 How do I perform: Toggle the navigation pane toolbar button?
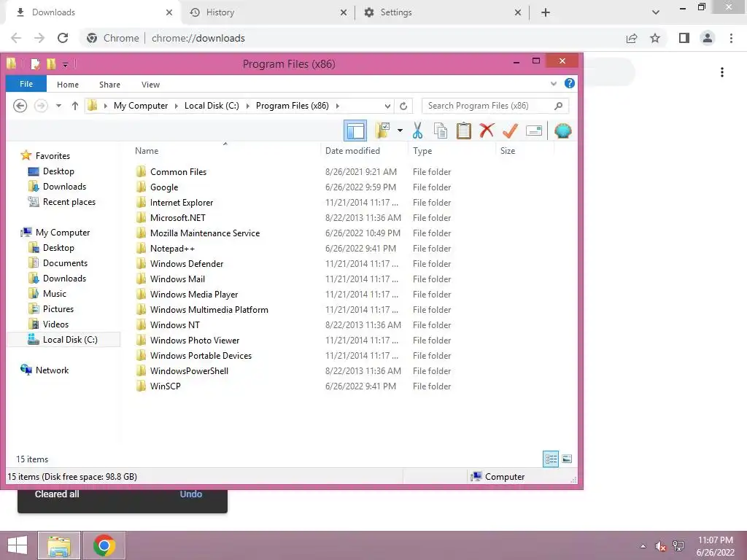pos(355,131)
